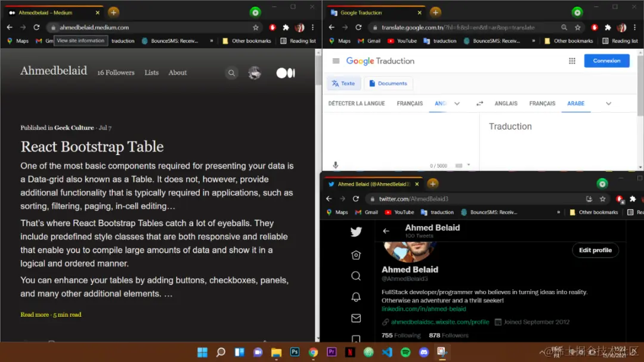
Task: Open Twitter explore search icon
Action: point(356,276)
